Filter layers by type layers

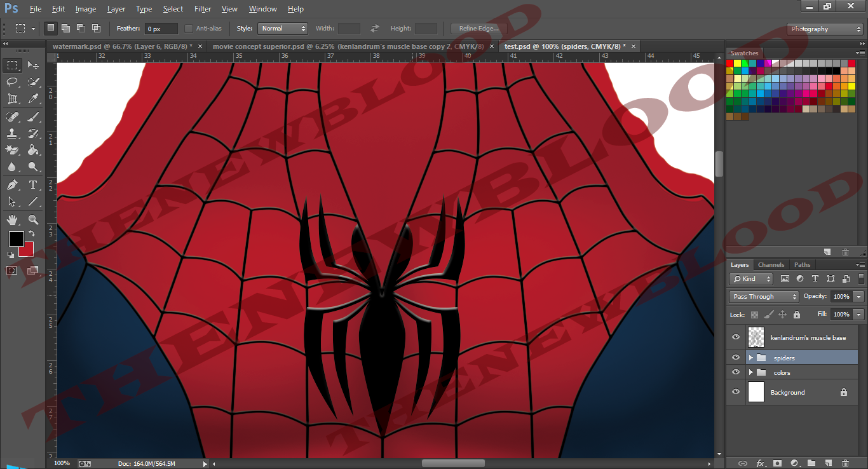815,279
